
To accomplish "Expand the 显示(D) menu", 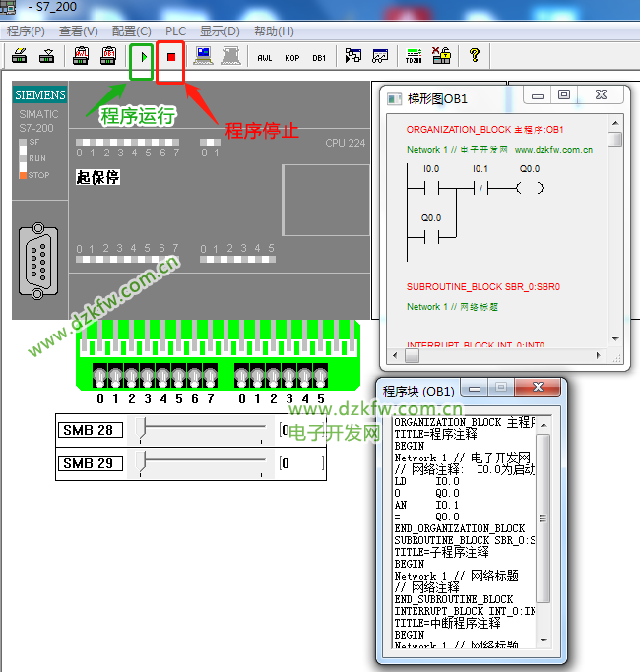I will pos(220,31).
